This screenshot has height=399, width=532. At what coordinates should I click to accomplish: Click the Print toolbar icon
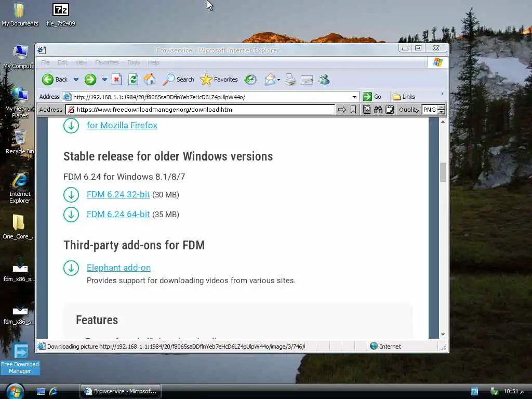click(290, 79)
